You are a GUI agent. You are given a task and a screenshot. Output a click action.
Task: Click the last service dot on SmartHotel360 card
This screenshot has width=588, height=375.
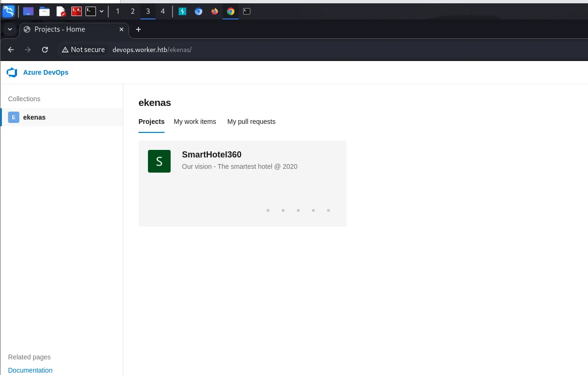pyautogui.click(x=329, y=210)
